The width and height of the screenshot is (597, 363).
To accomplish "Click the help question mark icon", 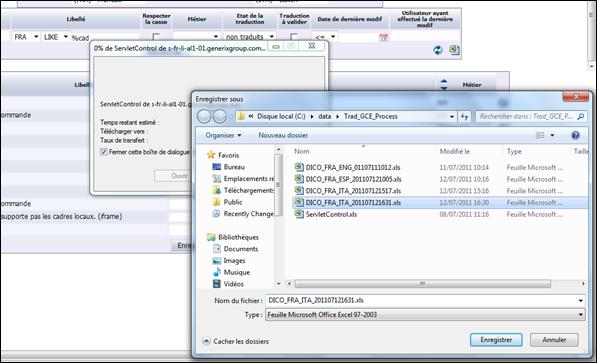I will pyautogui.click(x=575, y=135).
